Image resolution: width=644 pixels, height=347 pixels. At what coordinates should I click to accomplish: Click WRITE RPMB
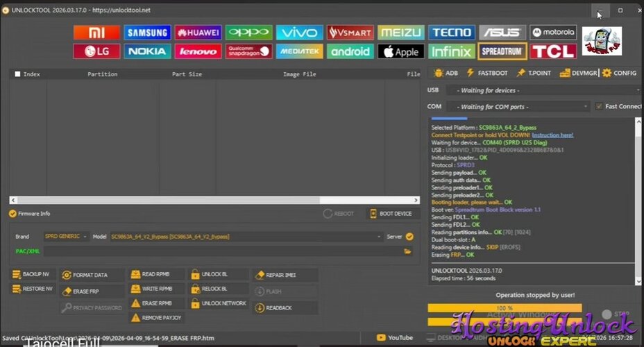tap(156, 289)
